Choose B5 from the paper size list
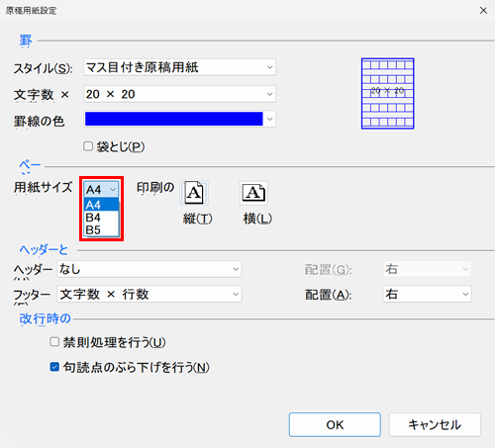 (x=101, y=229)
